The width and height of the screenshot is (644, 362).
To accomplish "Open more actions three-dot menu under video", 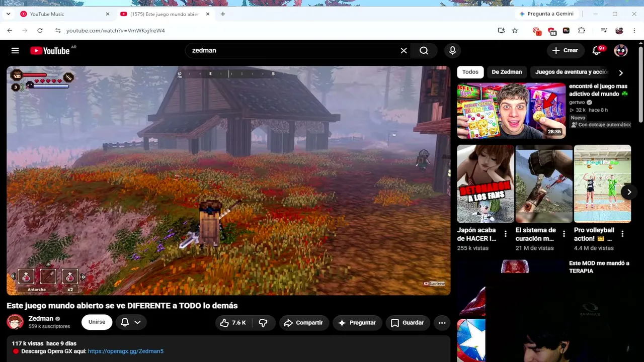I will (x=442, y=323).
